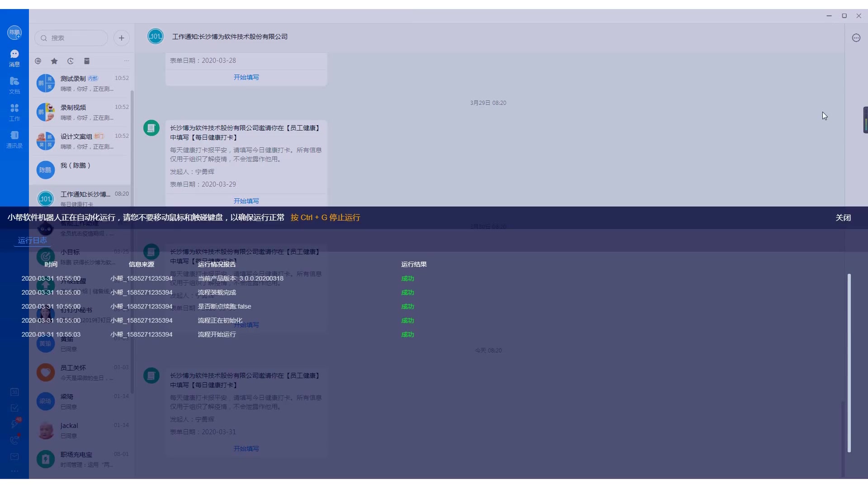This screenshot has width=868, height=488.
Task: Click 按 Ctrl + G 停止运行 text
Action: tap(325, 218)
